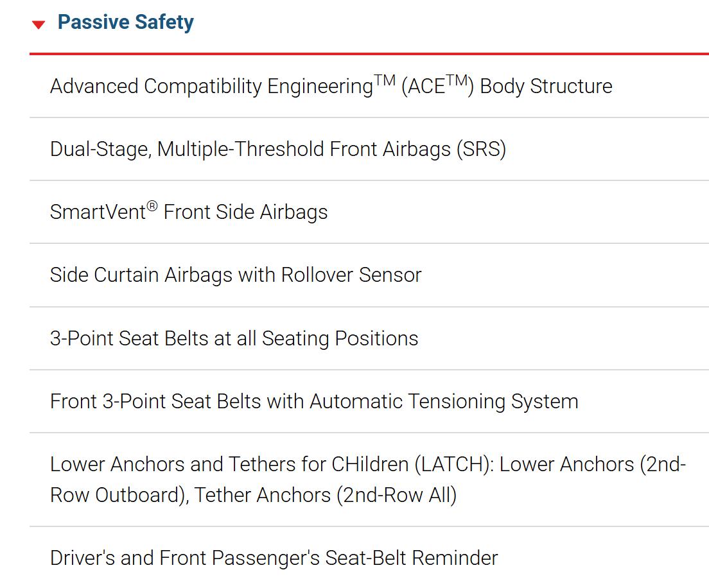
Task: Click the red divider under Passive Safety
Action: coord(369,54)
